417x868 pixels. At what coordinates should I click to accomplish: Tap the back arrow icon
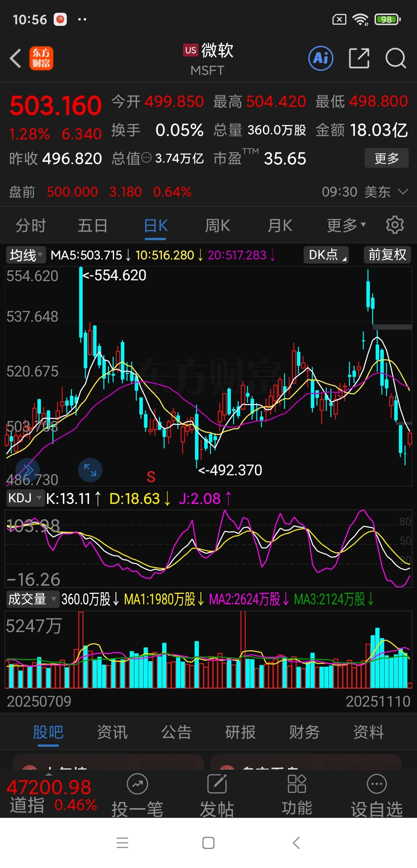click(15, 59)
